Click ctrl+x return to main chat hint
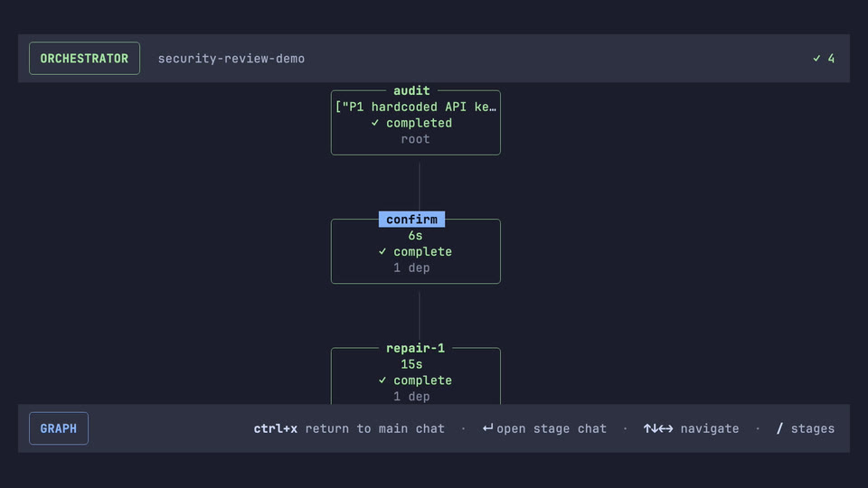This screenshot has width=868, height=488. point(349,428)
